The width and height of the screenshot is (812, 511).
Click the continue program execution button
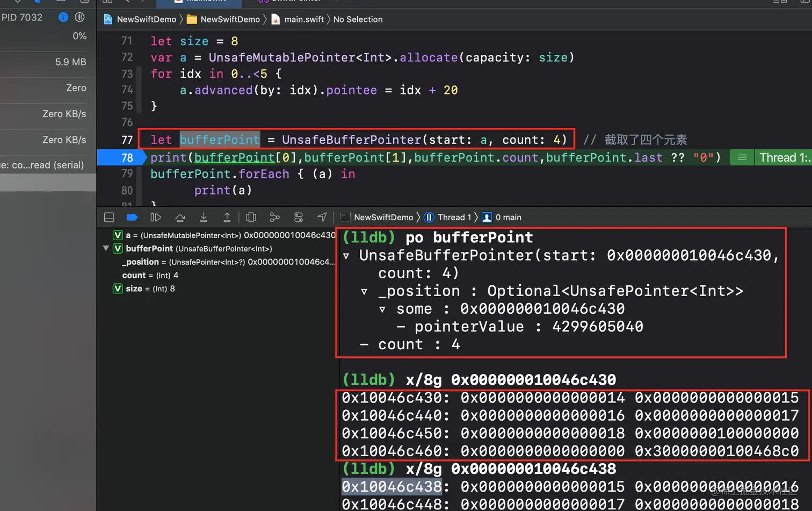[156, 218]
